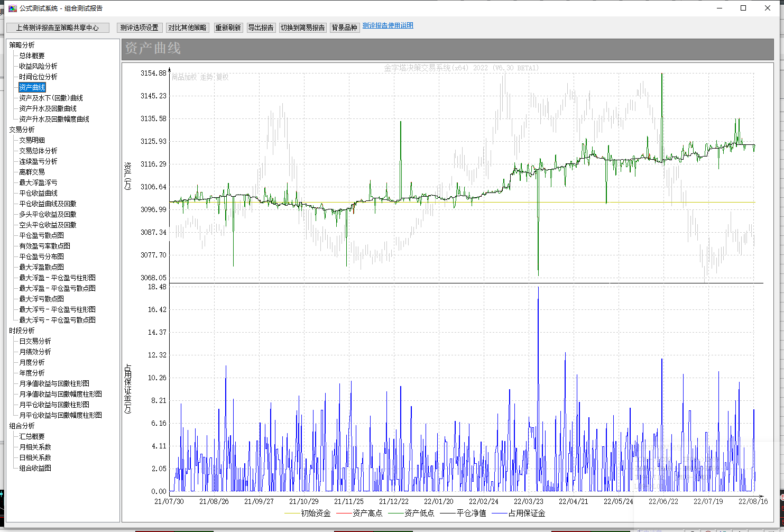Image resolution: width=784 pixels, height=532 pixels.
Task: Open 日交易分析 item
Action: tap(35, 341)
